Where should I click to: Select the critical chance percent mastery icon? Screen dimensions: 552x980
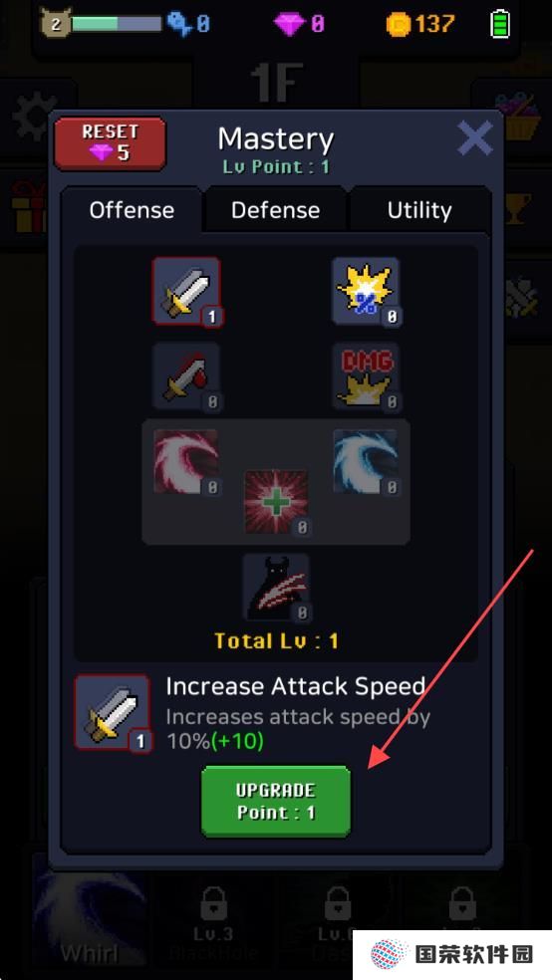366,291
